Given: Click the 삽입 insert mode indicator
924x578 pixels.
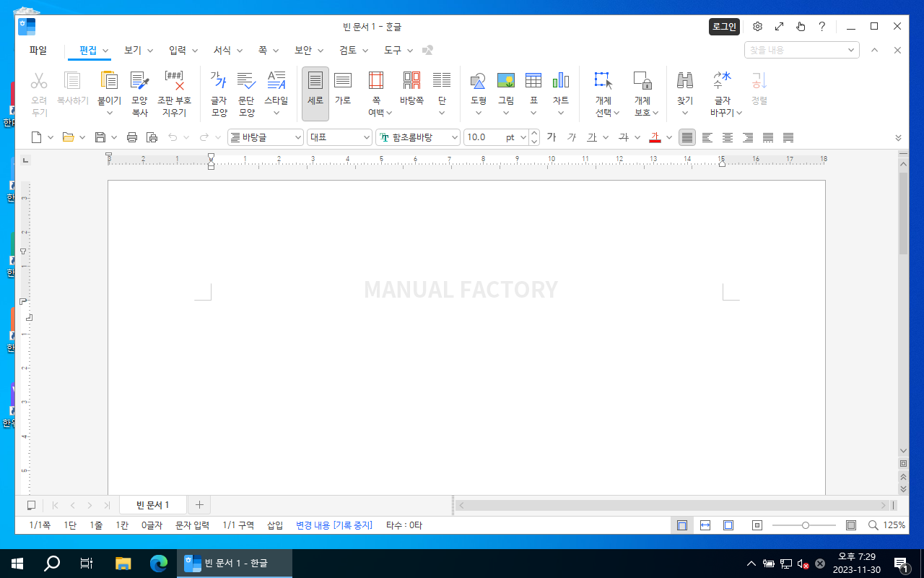Looking at the screenshot, I should [275, 525].
